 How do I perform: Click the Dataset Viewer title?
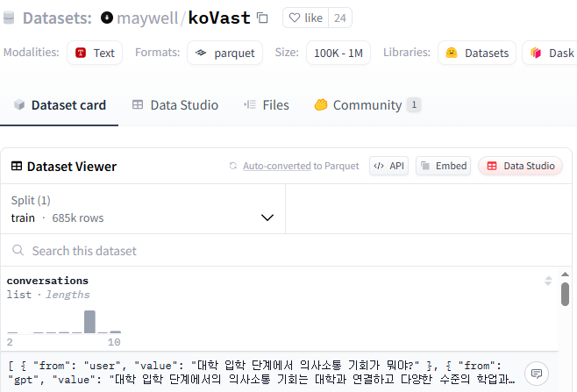(x=72, y=167)
